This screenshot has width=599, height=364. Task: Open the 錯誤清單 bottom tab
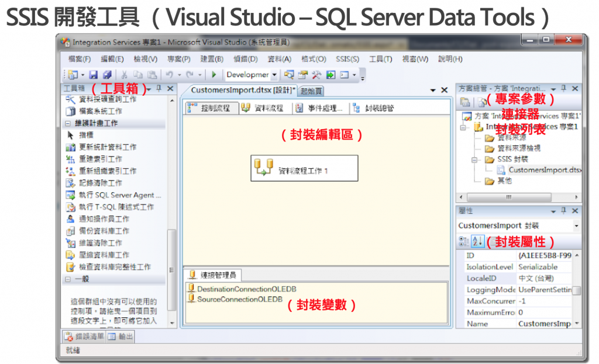tap(84, 337)
